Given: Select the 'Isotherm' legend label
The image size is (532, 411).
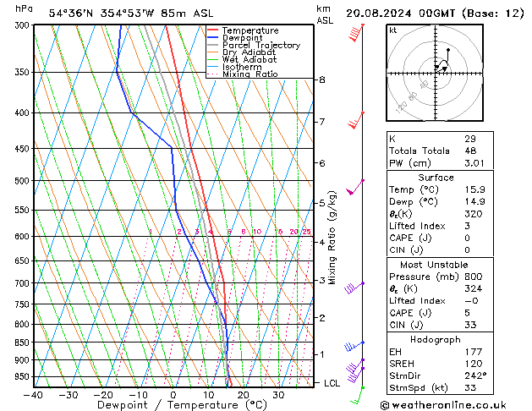Looking at the screenshot, I should pos(242,67).
